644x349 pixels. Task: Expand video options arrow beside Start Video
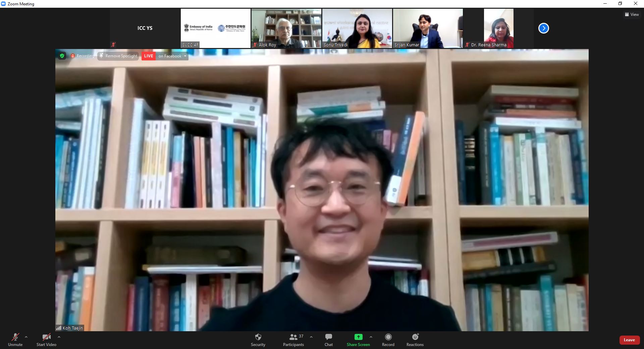[x=59, y=337]
